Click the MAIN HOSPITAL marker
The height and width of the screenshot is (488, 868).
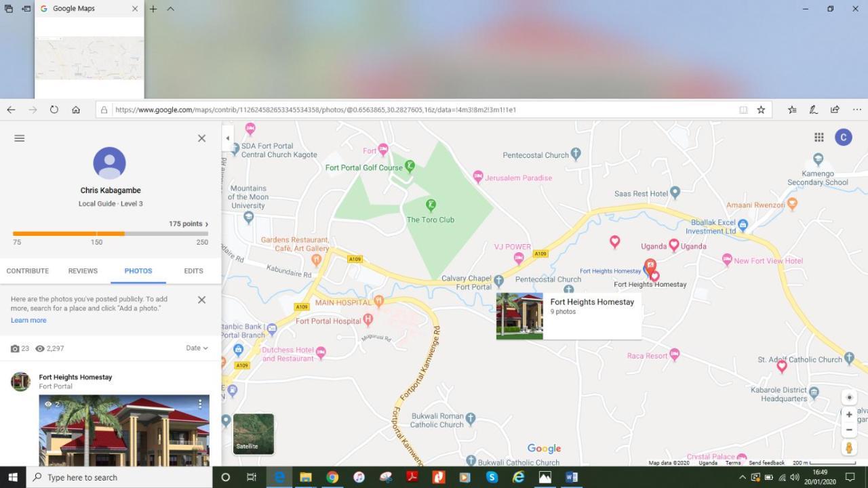coord(379,301)
